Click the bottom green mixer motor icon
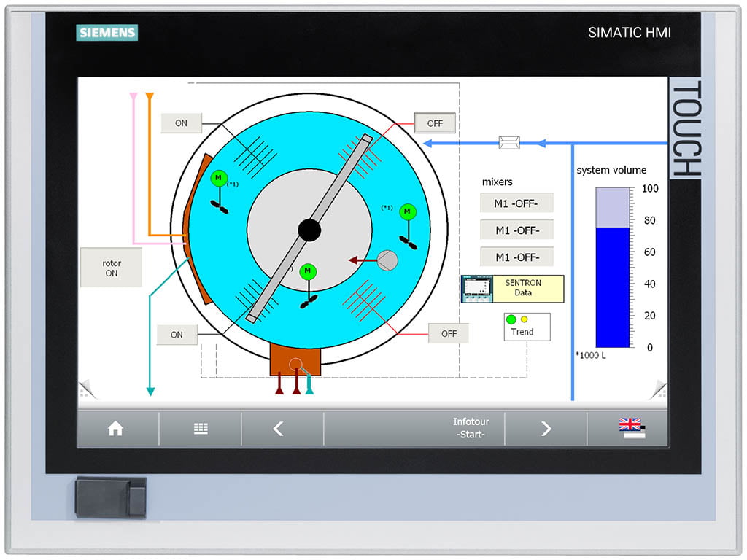The image size is (747, 560). pos(309,271)
